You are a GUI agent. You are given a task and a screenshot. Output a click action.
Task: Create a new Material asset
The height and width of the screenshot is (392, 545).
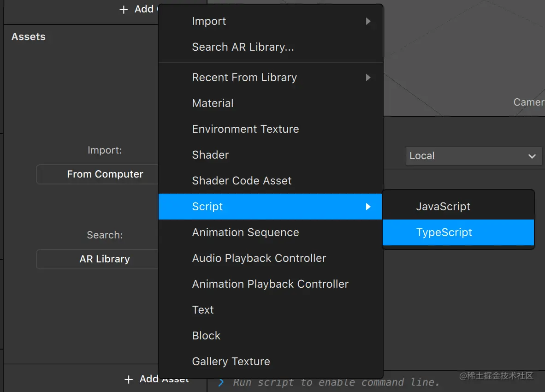click(x=213, y=103)
